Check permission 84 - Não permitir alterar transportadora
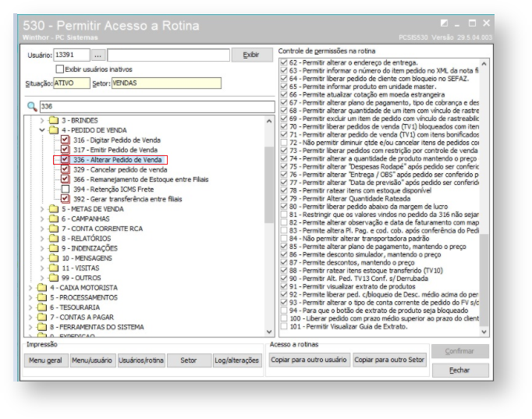Image resolution: width=532 pixels, height=419 pixels. point(284,239)
